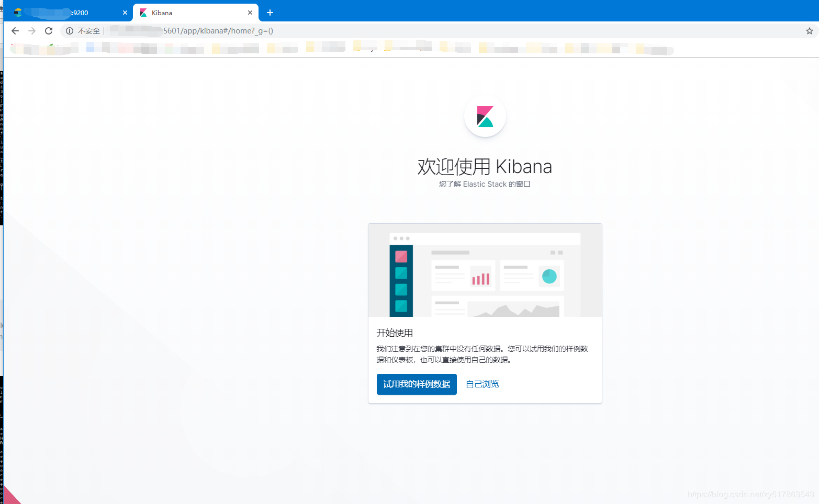Viewport: 819px width, 504px height.
Task: Close the :9200 tab
Action: click(124, 12)
